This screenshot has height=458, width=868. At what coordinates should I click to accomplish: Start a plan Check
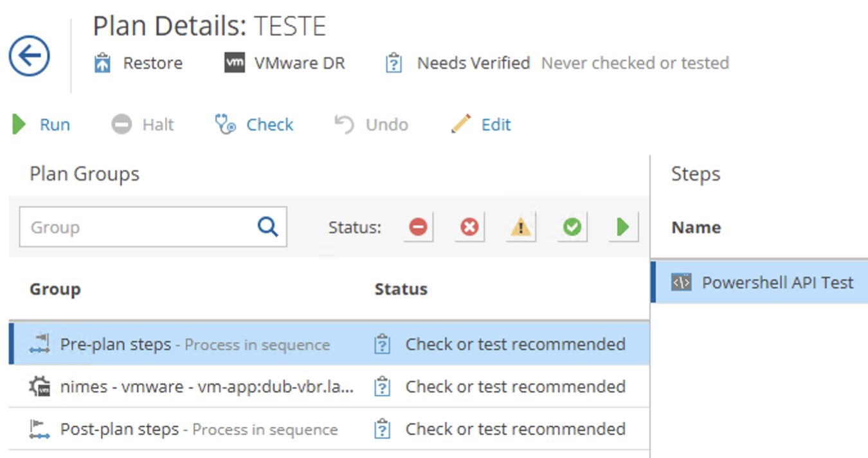tap(255, 124)
